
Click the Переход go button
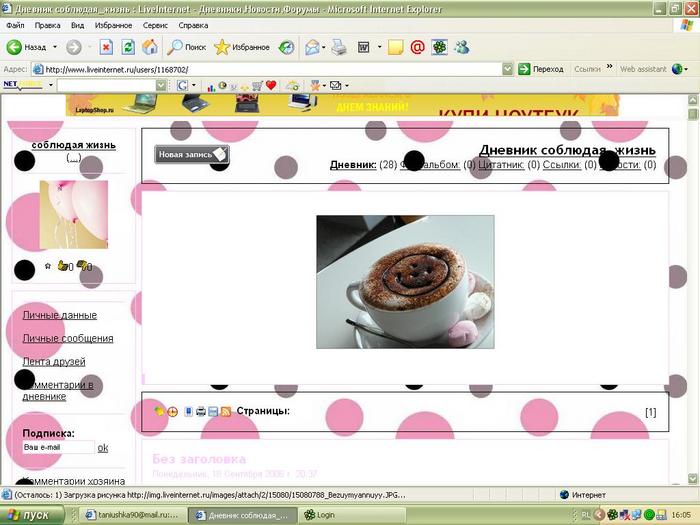pos(541,69)
